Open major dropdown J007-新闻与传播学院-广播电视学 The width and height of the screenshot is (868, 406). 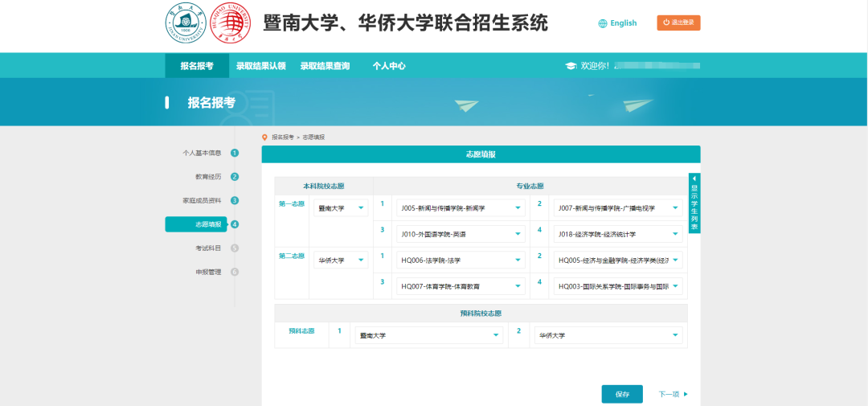click(618, 207)
